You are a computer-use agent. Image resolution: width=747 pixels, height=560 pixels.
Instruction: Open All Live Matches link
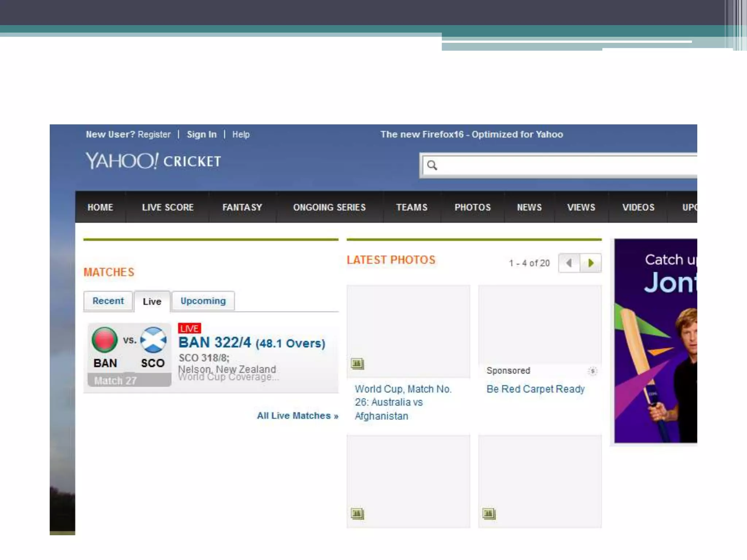pos(298,416)
